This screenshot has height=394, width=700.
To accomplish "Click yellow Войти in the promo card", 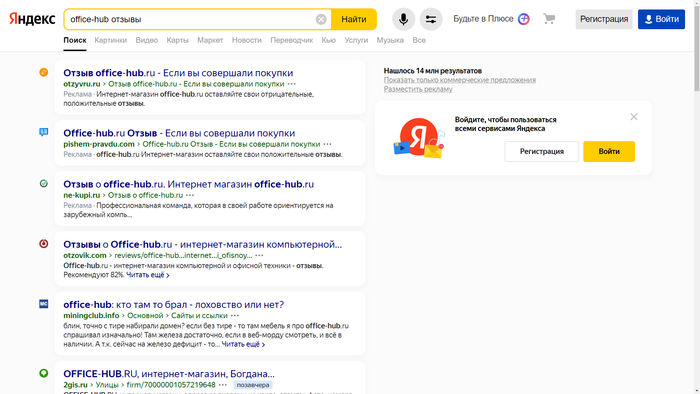I will pyautogui.click(x=609, y=151).
